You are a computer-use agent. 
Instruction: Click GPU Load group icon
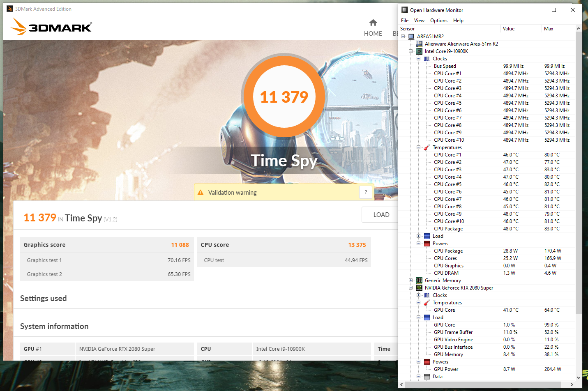(x=427, y=317)
